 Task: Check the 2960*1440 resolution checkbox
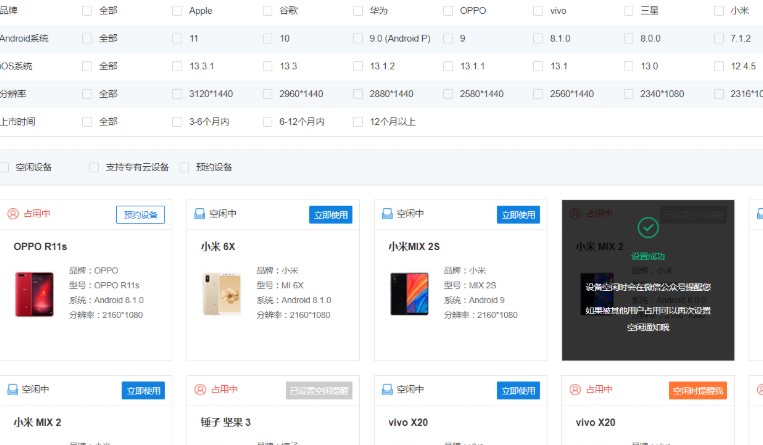[267, 94]
